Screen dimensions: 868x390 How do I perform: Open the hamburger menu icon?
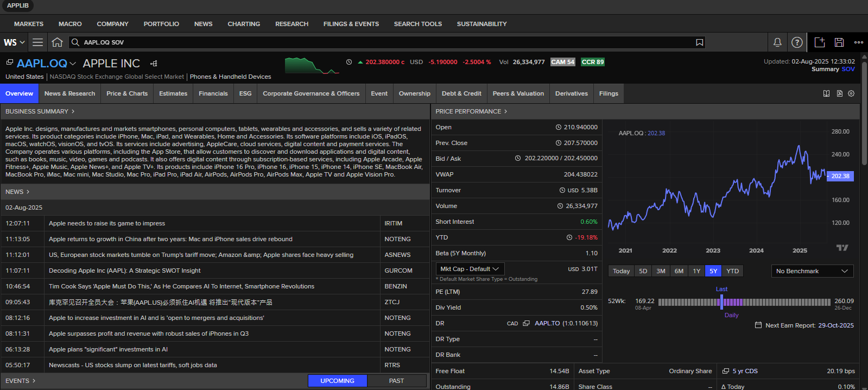pyautogui.click(x=37, y=42)
